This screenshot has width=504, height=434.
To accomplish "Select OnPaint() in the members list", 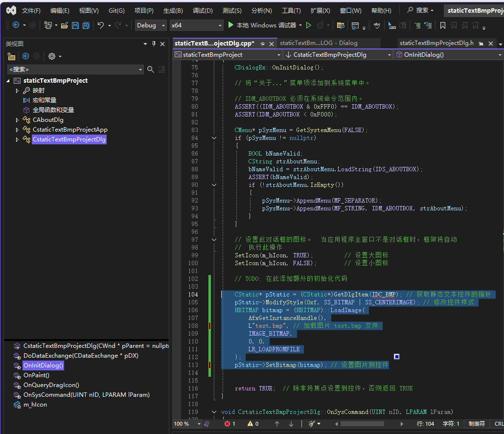I will click(36, 375).
